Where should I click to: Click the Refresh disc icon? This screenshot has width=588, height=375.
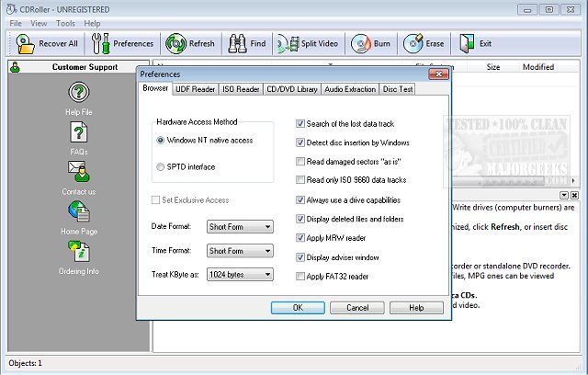click(x=175, y=43)
